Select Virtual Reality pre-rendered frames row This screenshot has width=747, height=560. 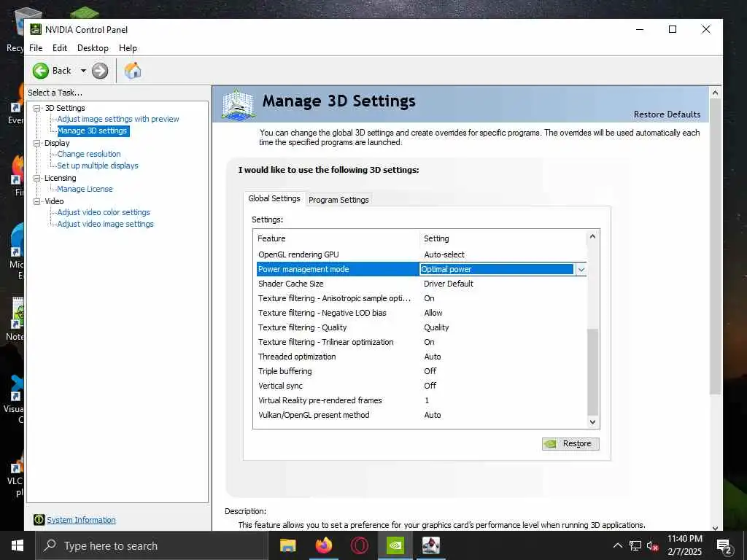421,400
